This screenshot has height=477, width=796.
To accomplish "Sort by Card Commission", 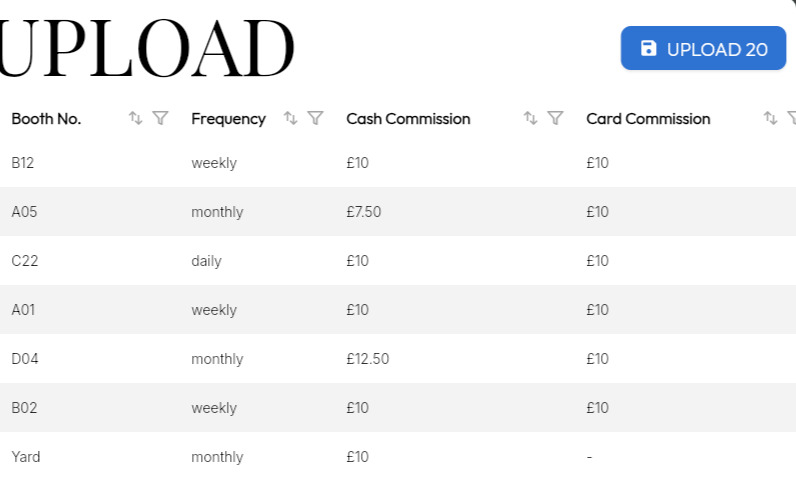I will point(771,118).
